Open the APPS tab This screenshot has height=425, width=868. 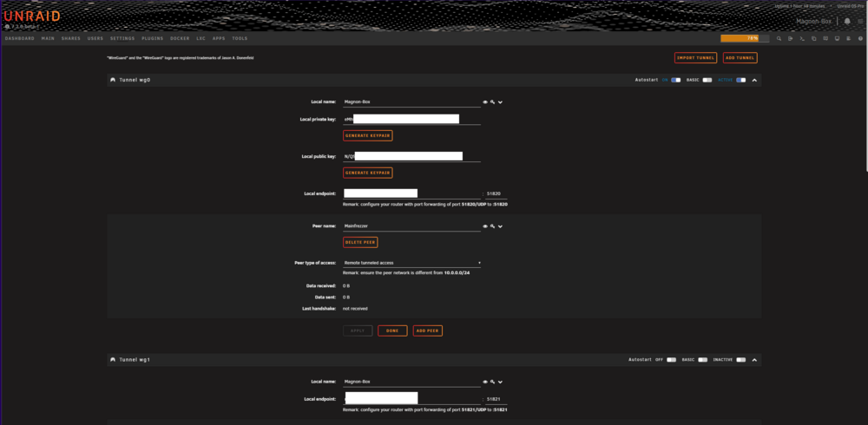tap(219, 39)
